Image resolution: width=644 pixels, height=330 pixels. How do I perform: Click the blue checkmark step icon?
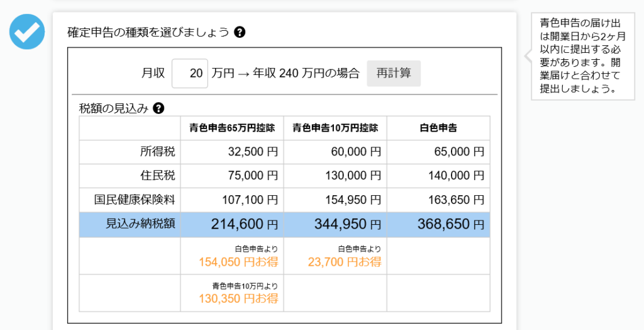click(x=27, y=31)
